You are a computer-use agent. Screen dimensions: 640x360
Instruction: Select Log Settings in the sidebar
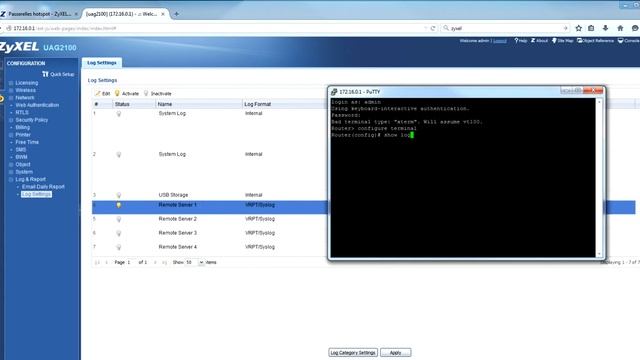tap(36, 194)
